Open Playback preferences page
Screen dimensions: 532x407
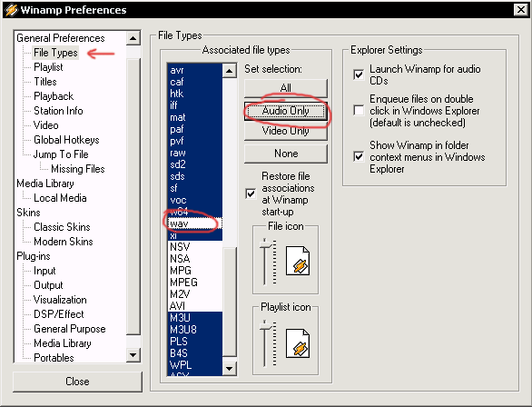[54, 96]
